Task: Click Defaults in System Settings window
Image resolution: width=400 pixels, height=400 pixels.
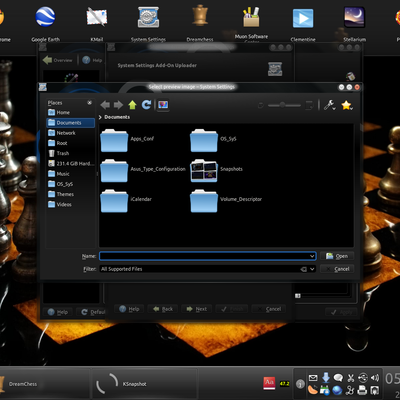Action: [x=92, y=312]
